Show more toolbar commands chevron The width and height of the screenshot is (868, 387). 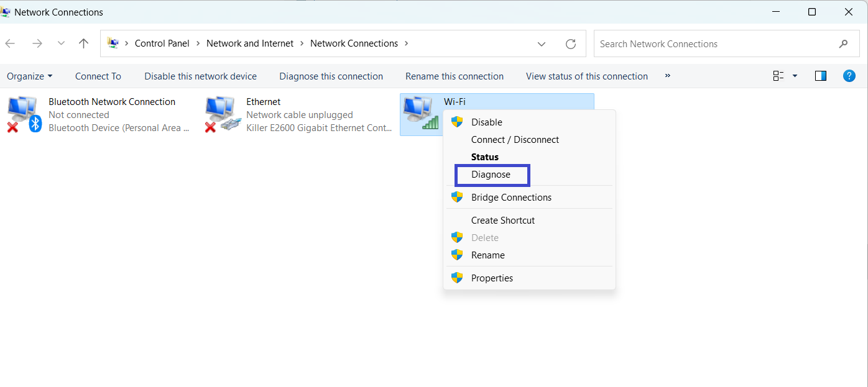667,76
